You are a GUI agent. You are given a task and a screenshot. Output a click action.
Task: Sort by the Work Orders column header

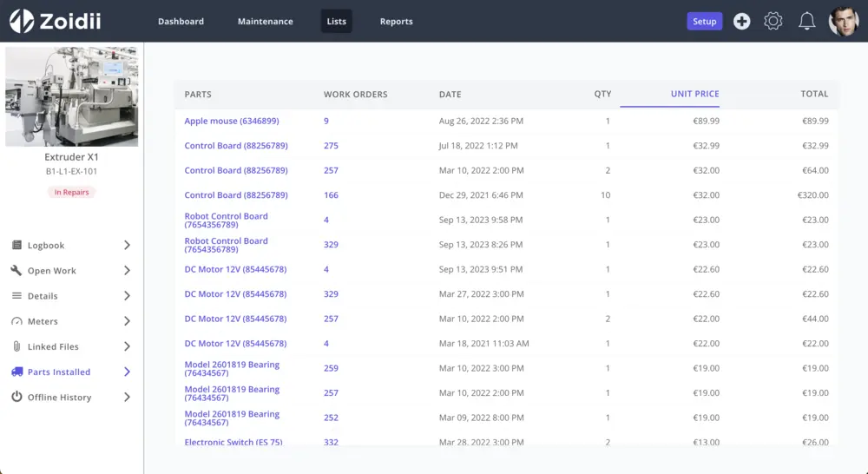355,94
